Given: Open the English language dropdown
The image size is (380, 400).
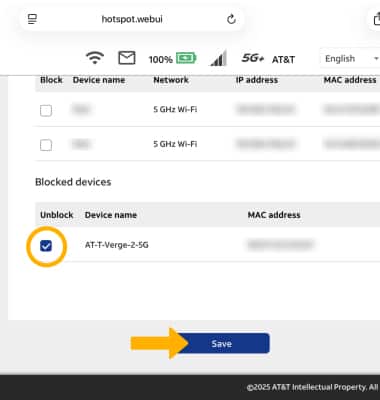Looking at the screenshot, I should (350, 59).
